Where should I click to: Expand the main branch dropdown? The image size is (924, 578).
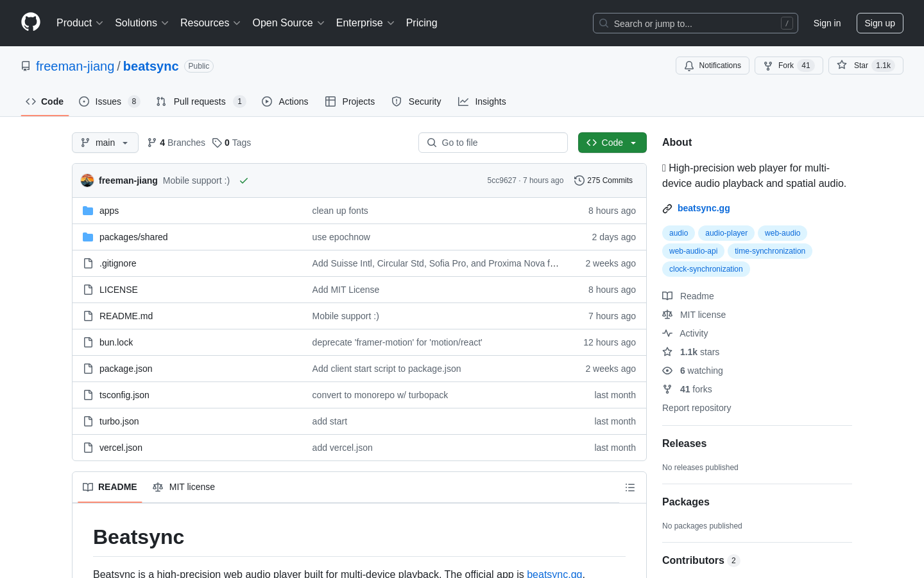click(x=105, y=143)
